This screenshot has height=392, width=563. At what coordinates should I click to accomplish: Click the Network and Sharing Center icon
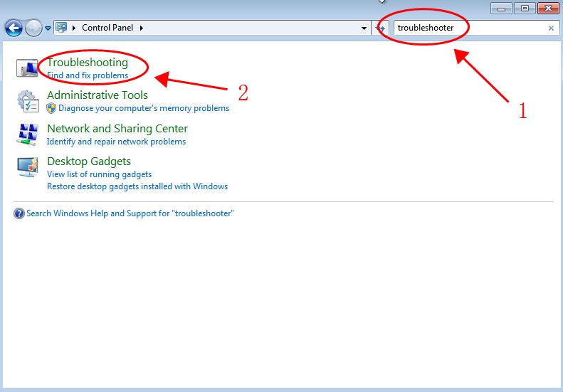[27, 134]
